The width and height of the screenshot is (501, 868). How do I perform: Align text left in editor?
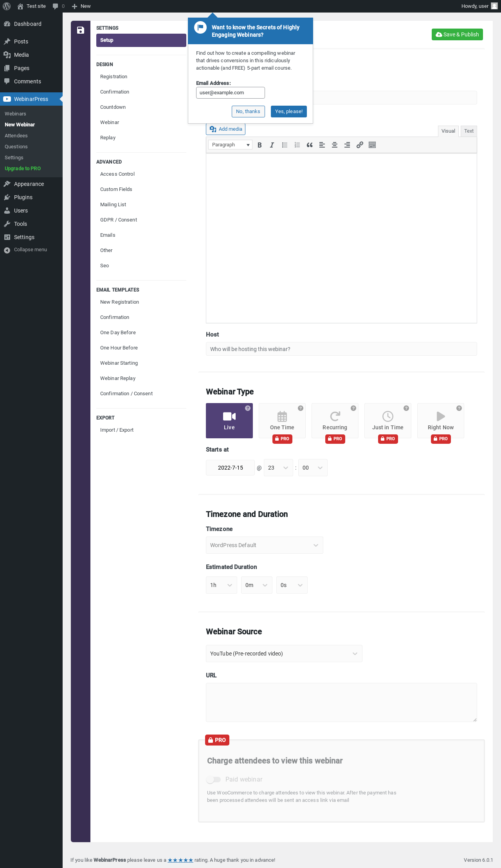322,145
